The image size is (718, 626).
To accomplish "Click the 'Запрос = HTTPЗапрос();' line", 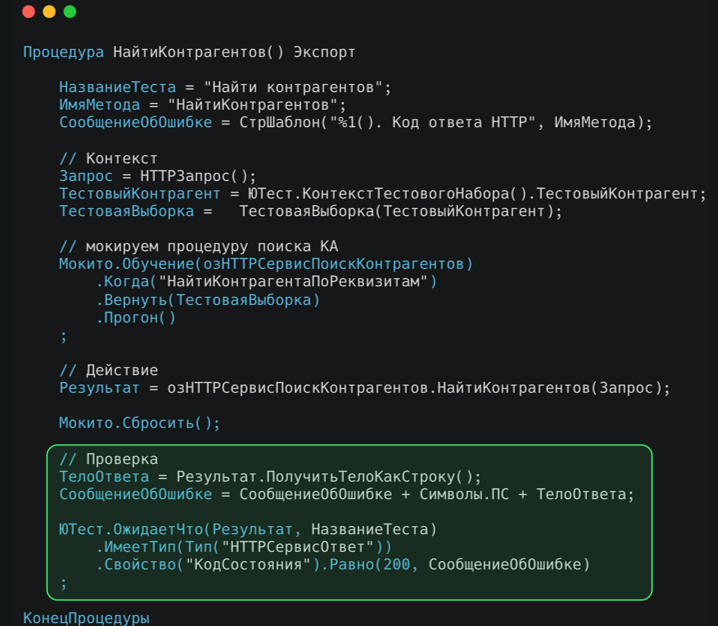I will tap(158, 176).
